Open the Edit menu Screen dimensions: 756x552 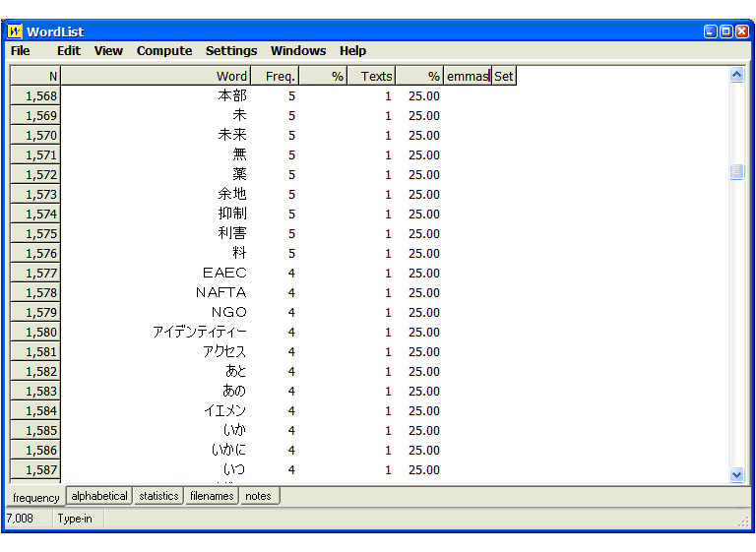(x=68, y=51)
